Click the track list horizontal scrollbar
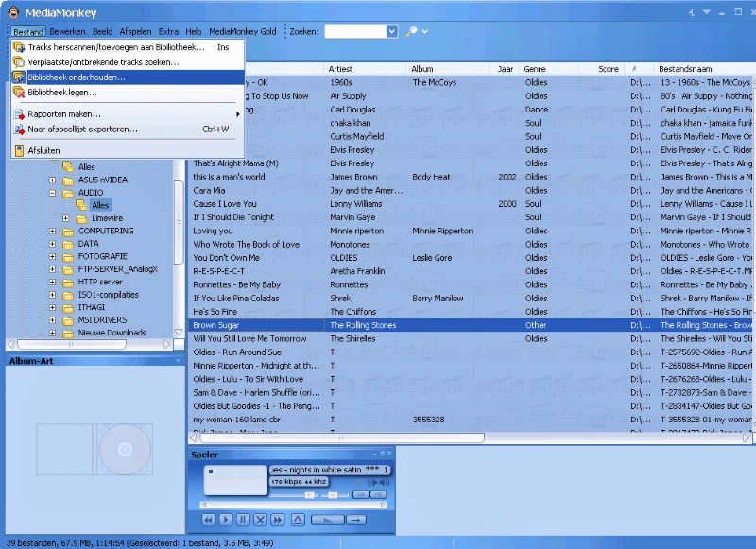Viewport: 756px width, 549px height. point(342,438)
